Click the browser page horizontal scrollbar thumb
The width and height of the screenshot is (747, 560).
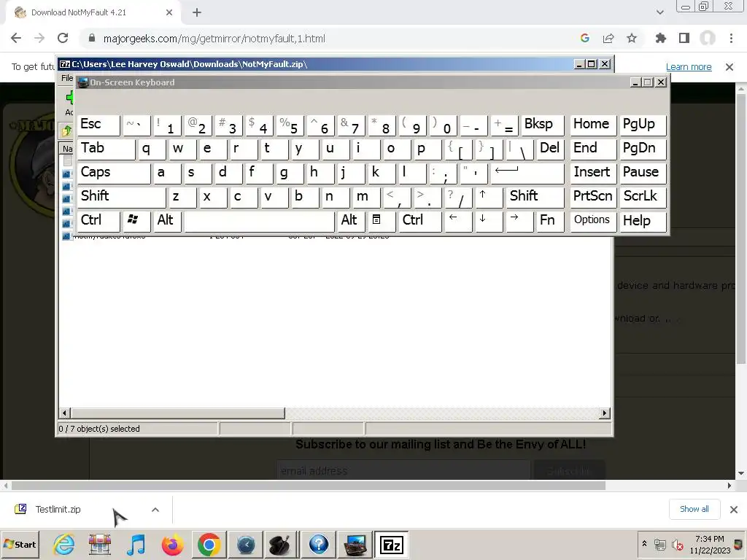tap(309, 486)
